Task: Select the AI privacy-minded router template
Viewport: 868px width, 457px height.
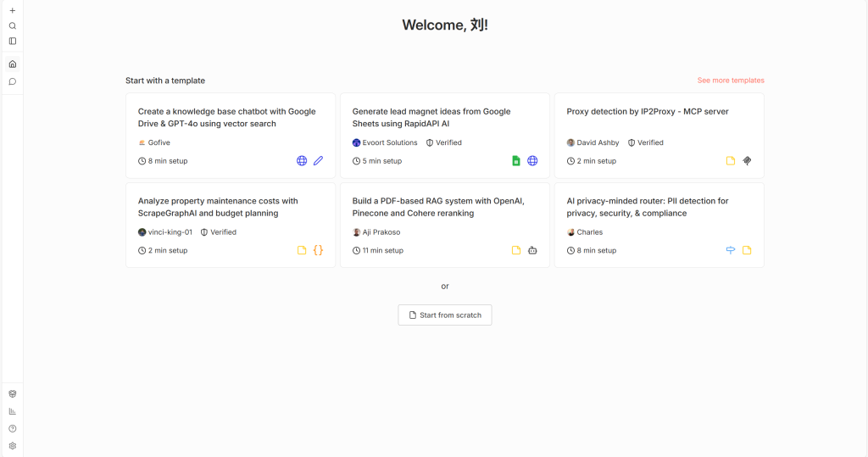Action: point(648,208)
